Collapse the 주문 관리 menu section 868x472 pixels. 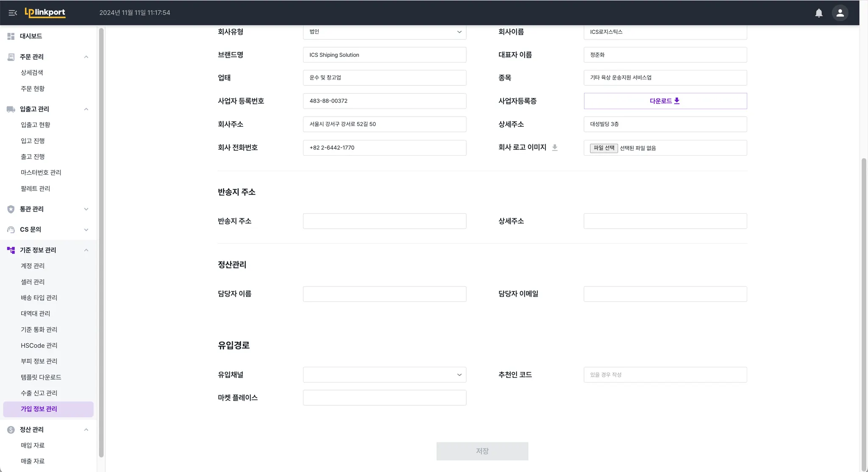86,57
